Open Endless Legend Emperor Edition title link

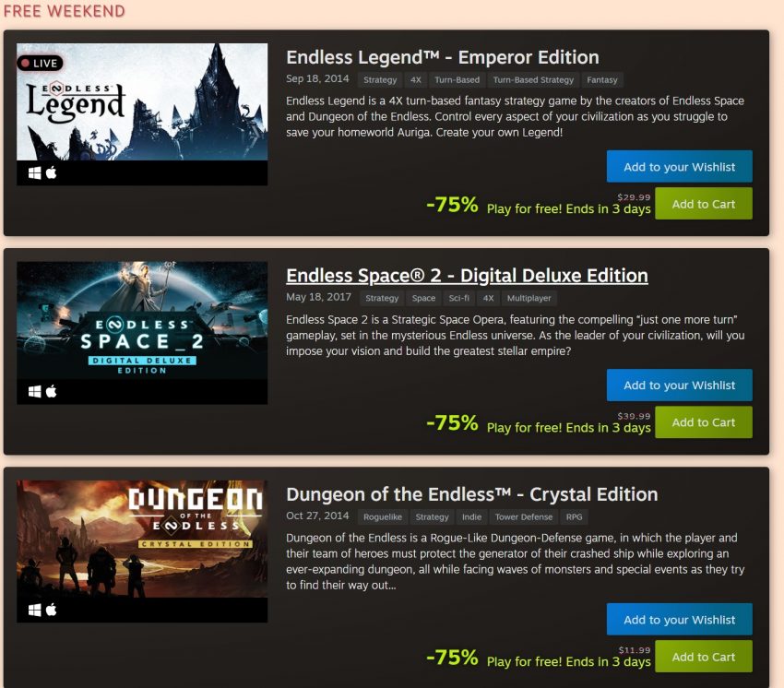tap(443, 57)
